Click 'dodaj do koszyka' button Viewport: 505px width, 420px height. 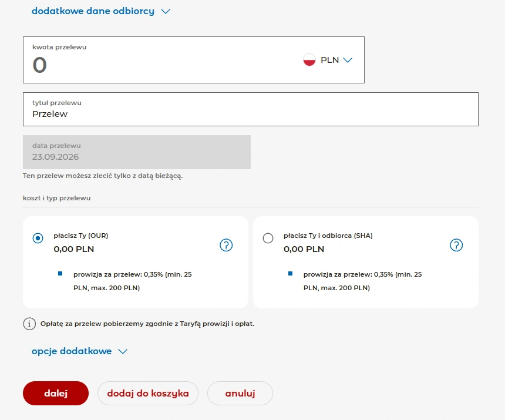point(148,393)
